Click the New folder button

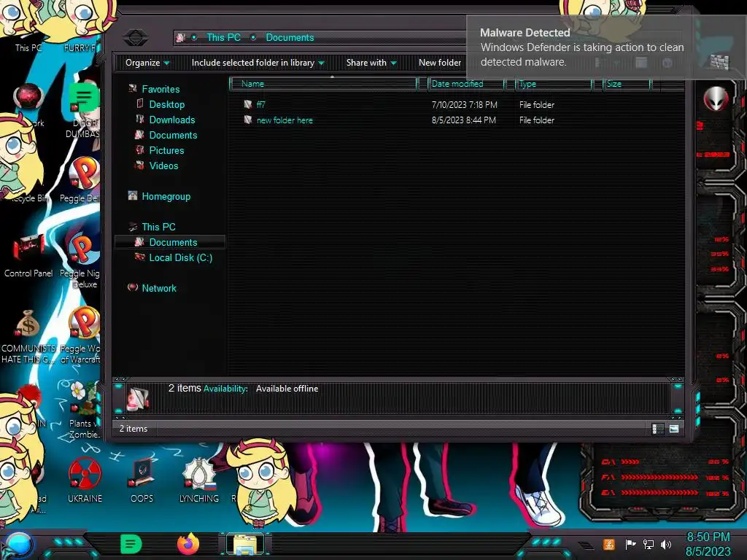[440, 63]
